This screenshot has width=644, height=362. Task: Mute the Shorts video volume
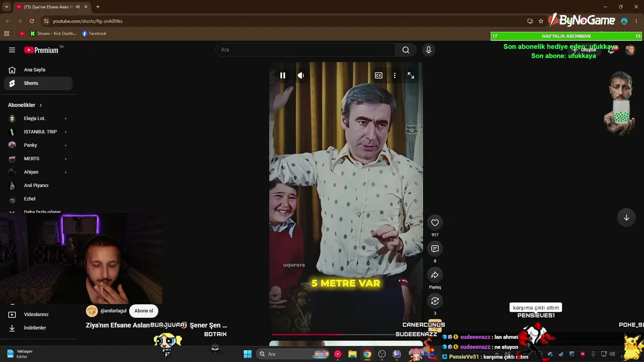[x=301, y=75]
